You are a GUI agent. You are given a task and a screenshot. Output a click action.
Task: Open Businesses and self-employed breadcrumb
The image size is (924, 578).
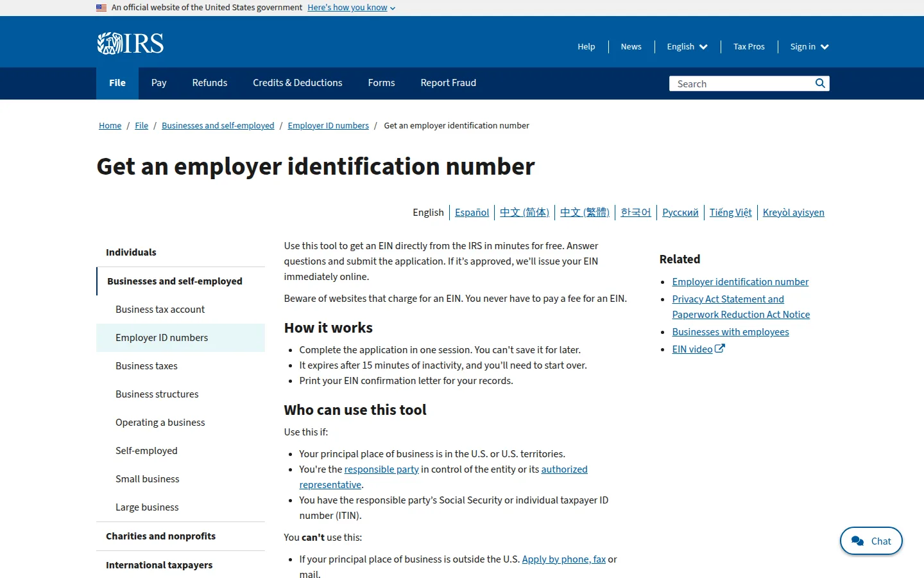pyautogui.click(x=218, y=125)
